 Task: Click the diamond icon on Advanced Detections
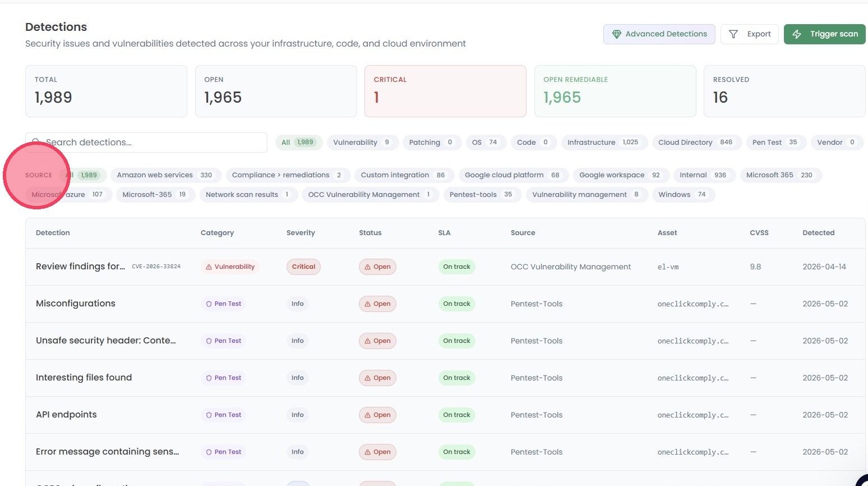(x=616, y=34)
